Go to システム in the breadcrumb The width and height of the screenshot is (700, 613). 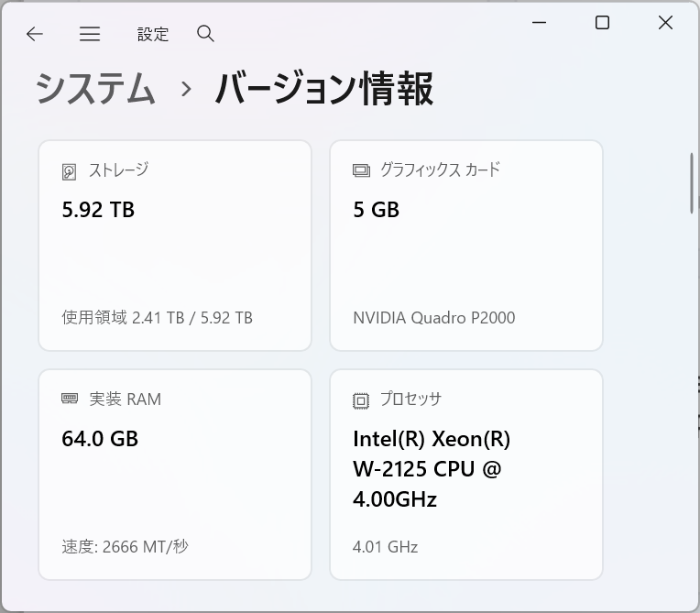(95, 90)
